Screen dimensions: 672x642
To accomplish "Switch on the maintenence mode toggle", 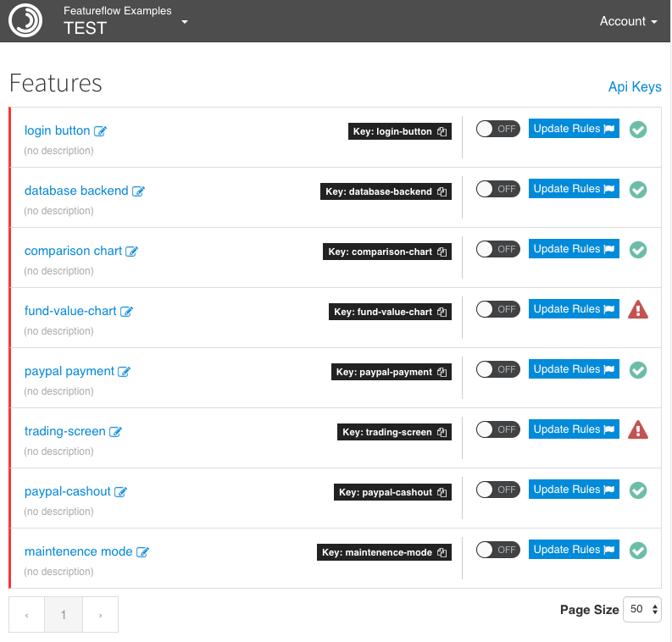I will coord(497,550).
